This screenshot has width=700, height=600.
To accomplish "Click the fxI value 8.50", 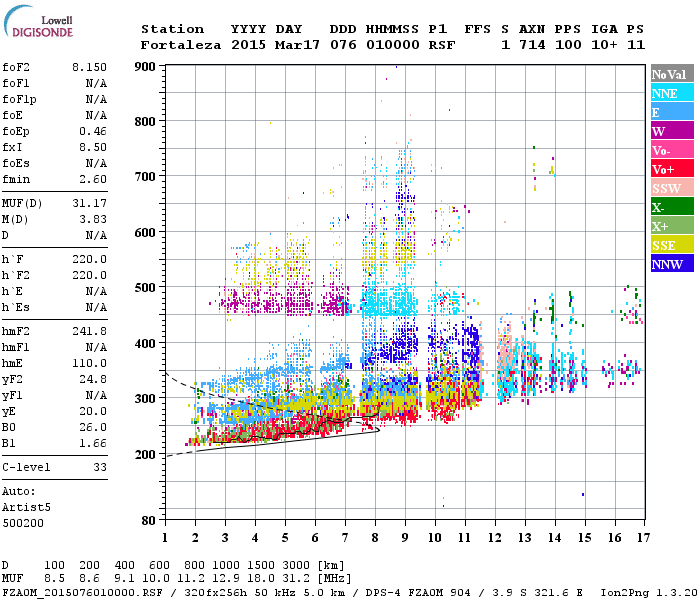I will pyautogui.click(x=93, y=147).
